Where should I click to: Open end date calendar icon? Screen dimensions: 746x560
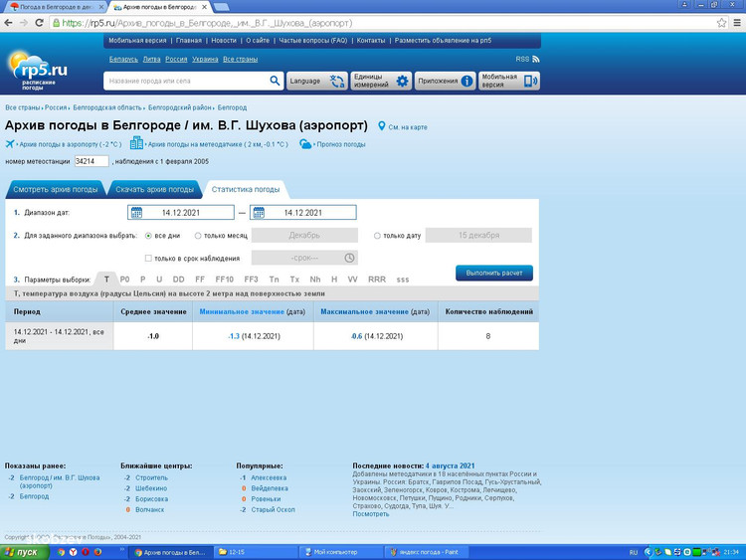(x=259, y=212)
